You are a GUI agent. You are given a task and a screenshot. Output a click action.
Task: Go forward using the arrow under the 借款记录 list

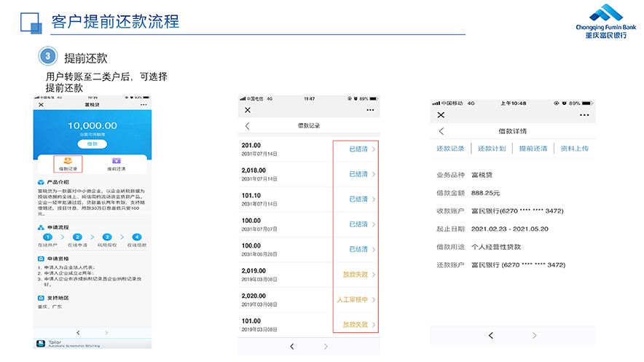326,347
